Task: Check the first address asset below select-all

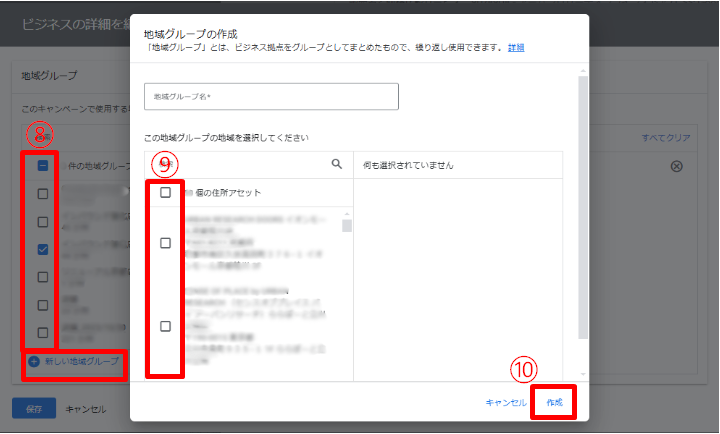Action: 165,243
